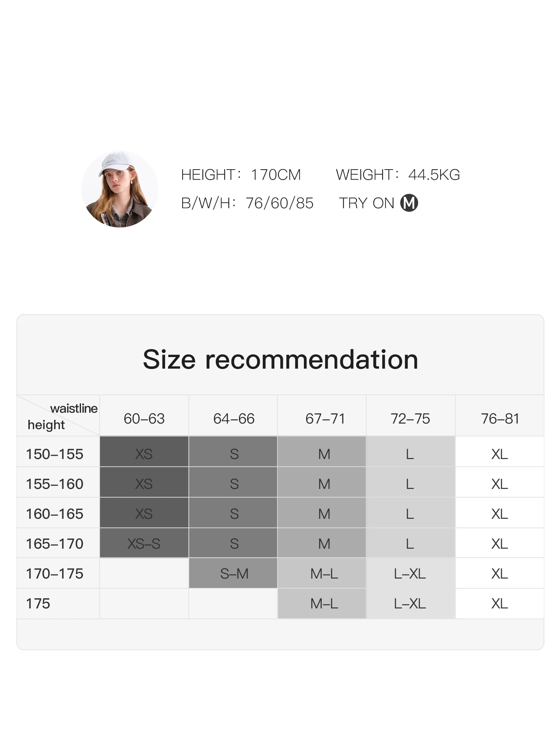Click the B/W/H: 76/60/85 measurements text
The image size is (560, 747).
pos(247,203)
